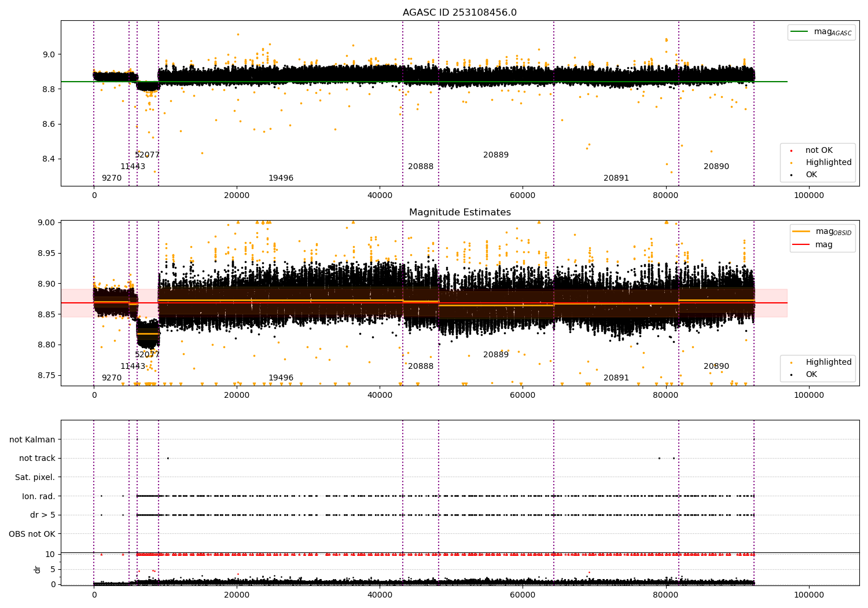
Task: Click OBSID label 20890 in Magnitude Estimates plot
Action: (x=716, y=366)
